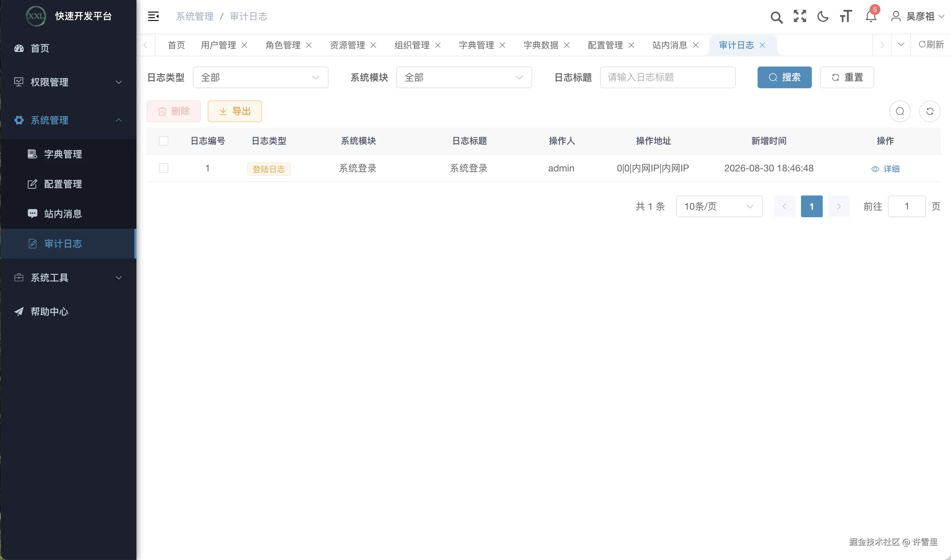Viewport: 951px width, 560px height.
Task: Close the 配置管理 tab
Action: (x=631, y=45)
